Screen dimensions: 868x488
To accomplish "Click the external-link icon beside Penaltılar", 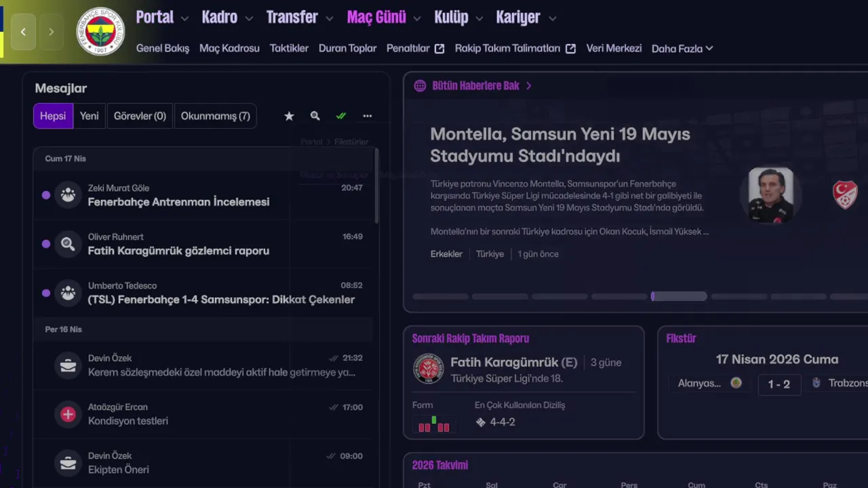I will pos(439,49).
